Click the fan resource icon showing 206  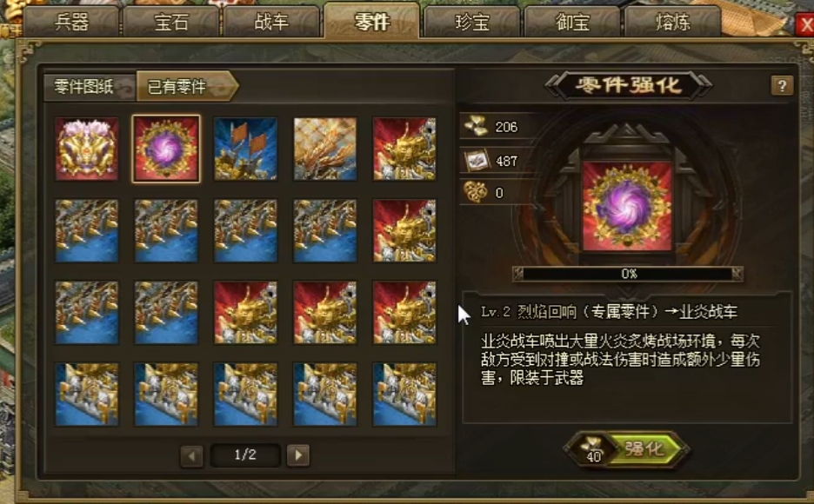tap(476, 126)
